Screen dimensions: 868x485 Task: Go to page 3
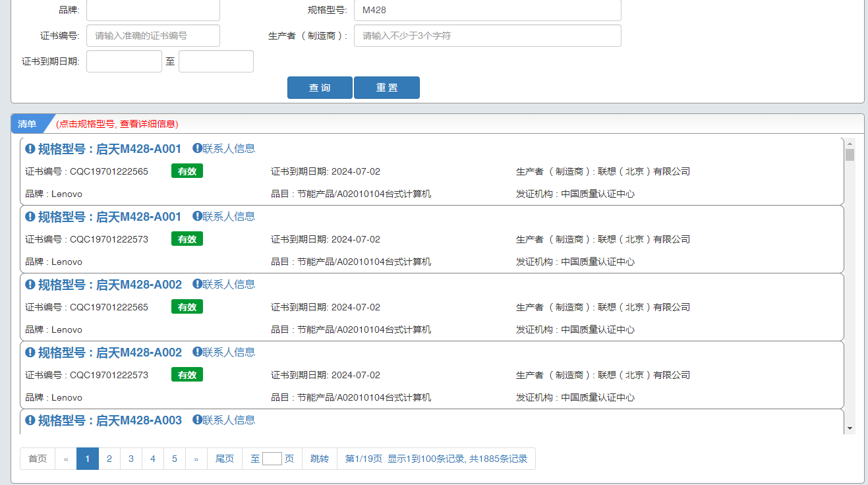(131, 459)
